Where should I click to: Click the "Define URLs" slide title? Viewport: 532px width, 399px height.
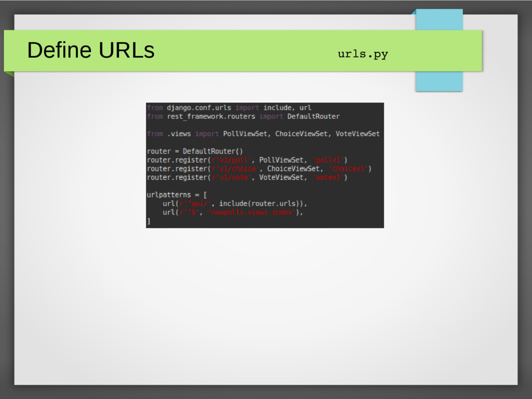90,50
